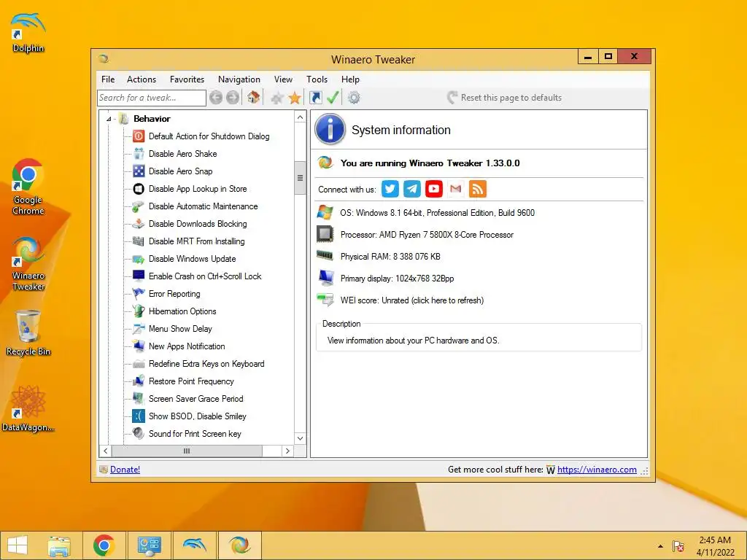Click the Back navigation arrow in toolbar
This screenshot has width=747, height=560.
(x=216, y=98)
